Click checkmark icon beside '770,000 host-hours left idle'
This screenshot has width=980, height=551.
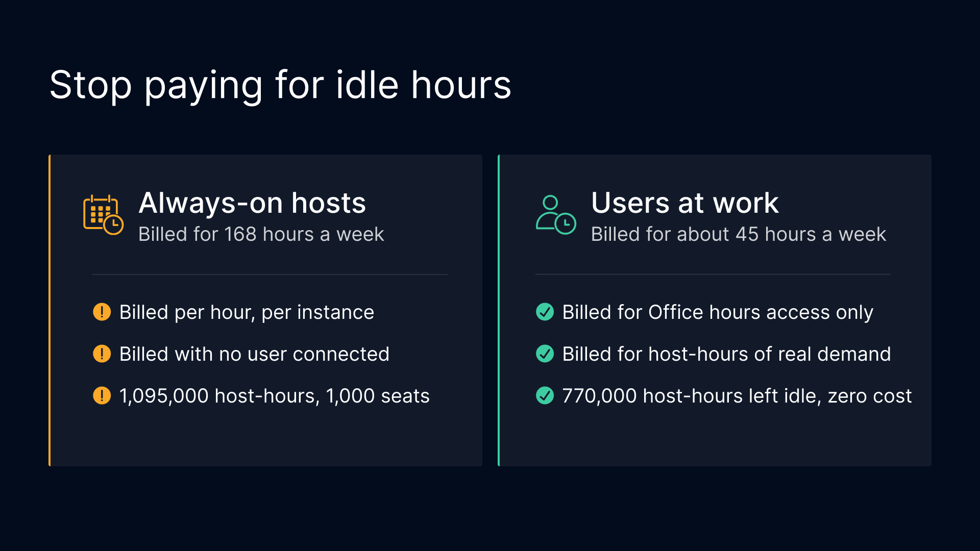545,395
